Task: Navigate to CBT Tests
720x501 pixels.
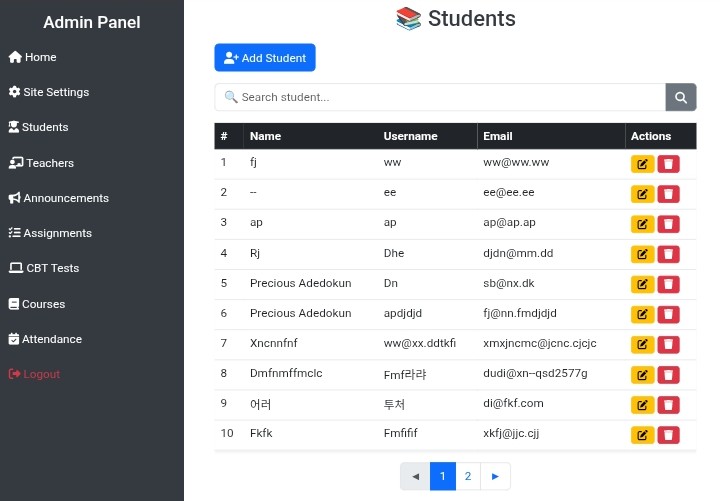Action: 52,268
